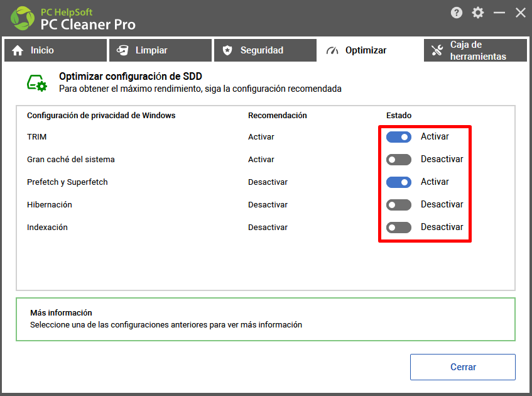Click the cleaning icon on Limpiar tab
This screenshot has width=532, height=396.
pos(122,50)
